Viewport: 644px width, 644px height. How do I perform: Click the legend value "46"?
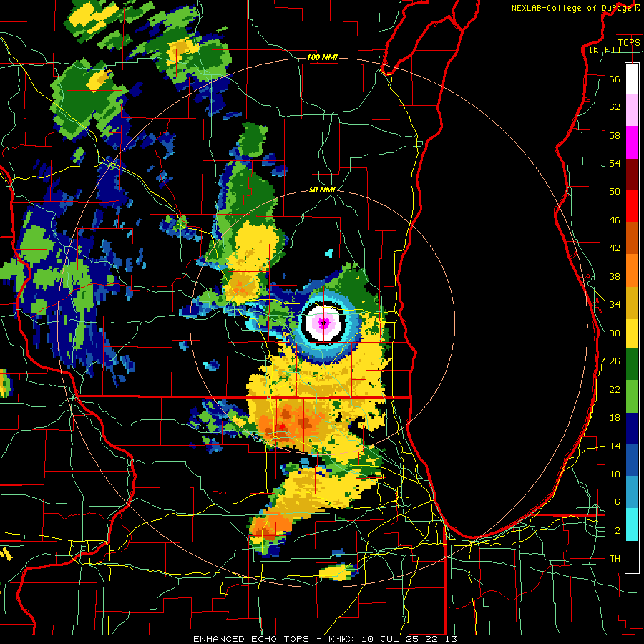click(x=615, y=220)
